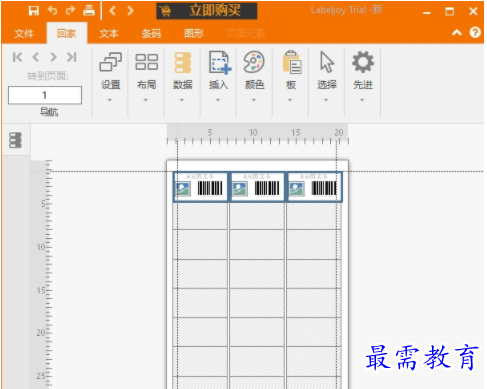Click the Save floppy disk icon
Image resolution: width=487 pixels, height=389 pixels.
(34, 11)
